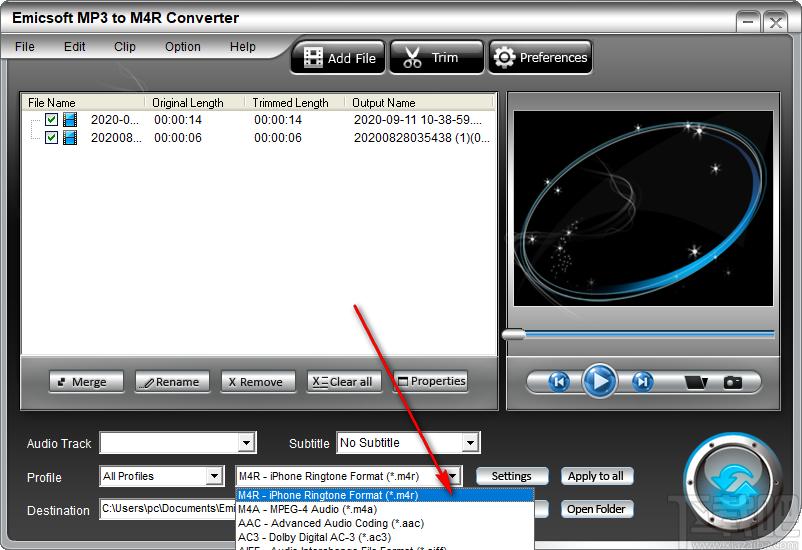Open the Option menu
The image size is (802, 550).
pos(183,47)
